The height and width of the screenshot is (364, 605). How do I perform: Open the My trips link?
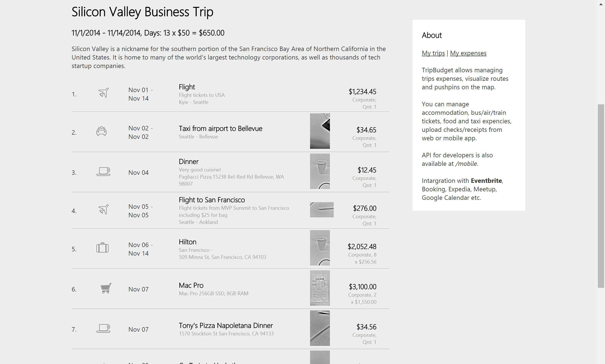pos(433,53)
